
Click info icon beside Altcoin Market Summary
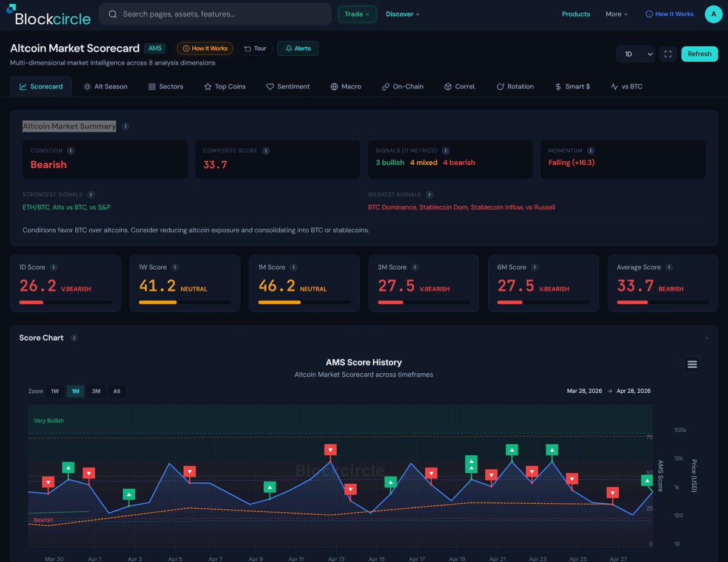pos(126,127)
